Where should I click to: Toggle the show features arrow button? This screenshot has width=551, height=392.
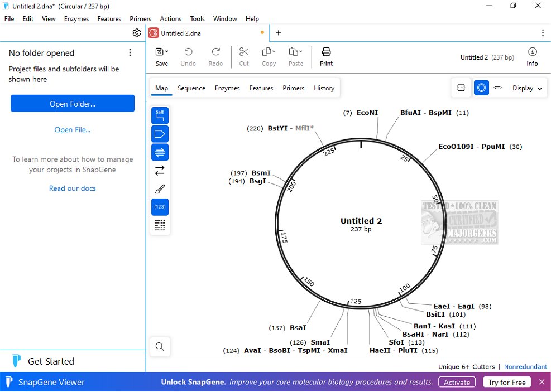(x=160, y=134)
